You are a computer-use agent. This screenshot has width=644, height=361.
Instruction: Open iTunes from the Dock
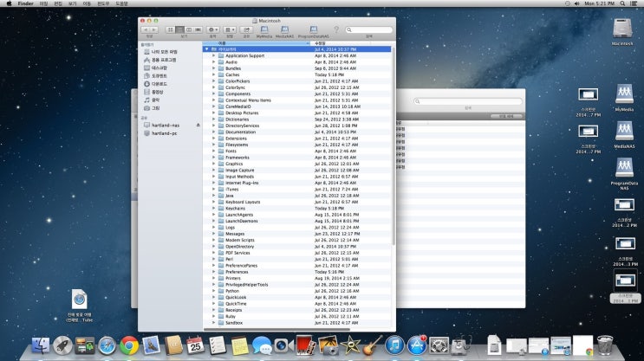click(x=394, y=345)
